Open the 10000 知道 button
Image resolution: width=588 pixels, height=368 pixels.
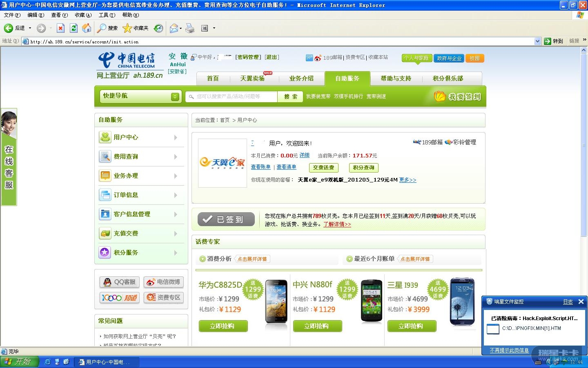120,298
